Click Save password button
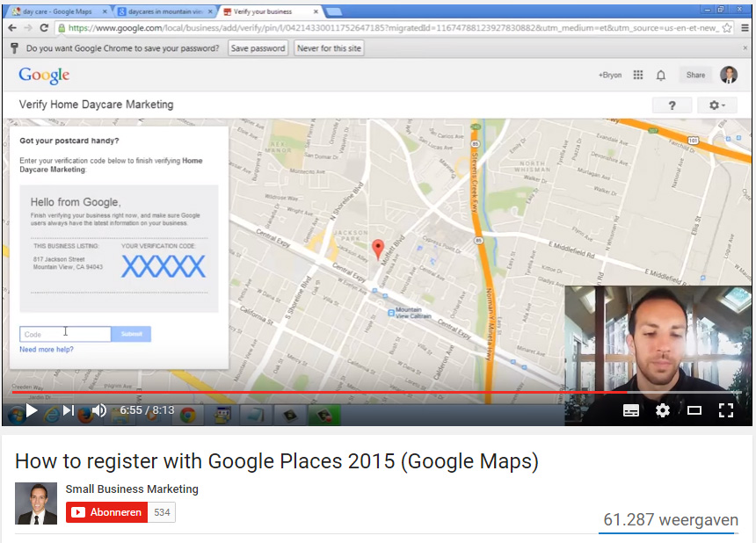Image resolution: width=756 pixels, height=543 pixels. click(x=258, y=48)
